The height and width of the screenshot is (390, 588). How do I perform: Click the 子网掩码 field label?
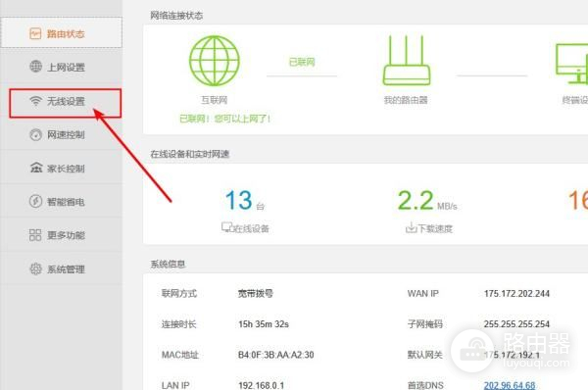pyautogui.click(x=425, y=324)
